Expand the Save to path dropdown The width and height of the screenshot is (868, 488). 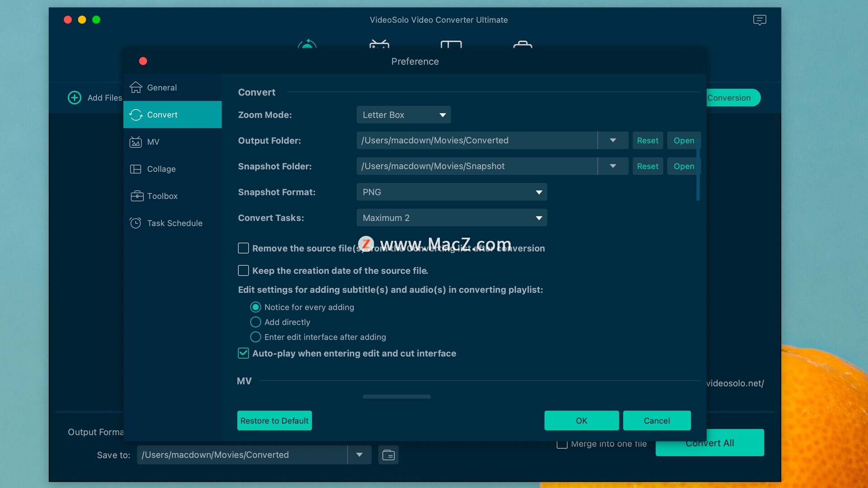coord(359,455)
